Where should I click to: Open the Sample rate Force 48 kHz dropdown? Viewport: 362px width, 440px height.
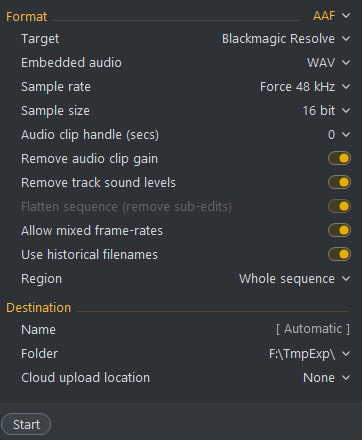pyautogui.click(x=305, y=87)
